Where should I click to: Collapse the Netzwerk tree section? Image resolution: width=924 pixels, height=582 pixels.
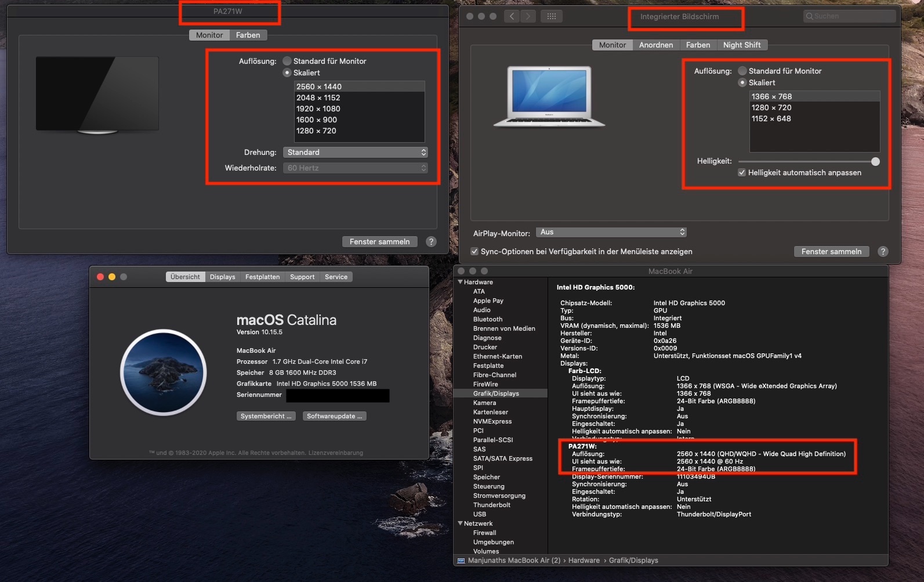point(461,523)
